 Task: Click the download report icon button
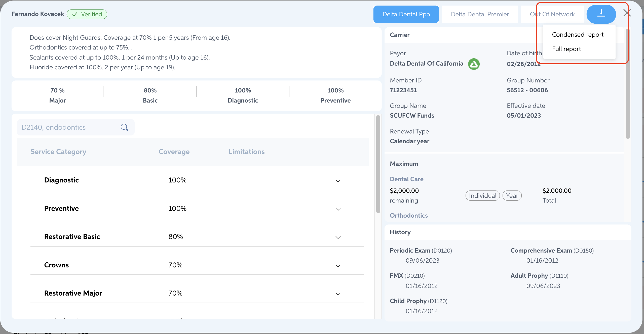point(601,14)
